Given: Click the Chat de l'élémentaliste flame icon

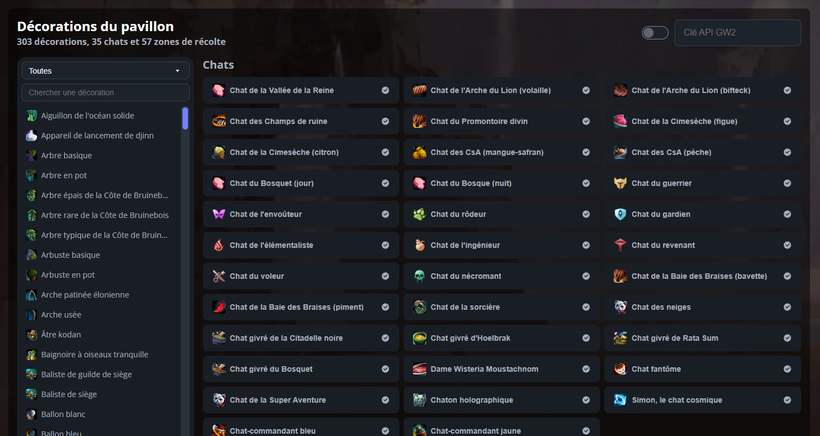Looking at the screenshot, I should click(x=219, y=245).
